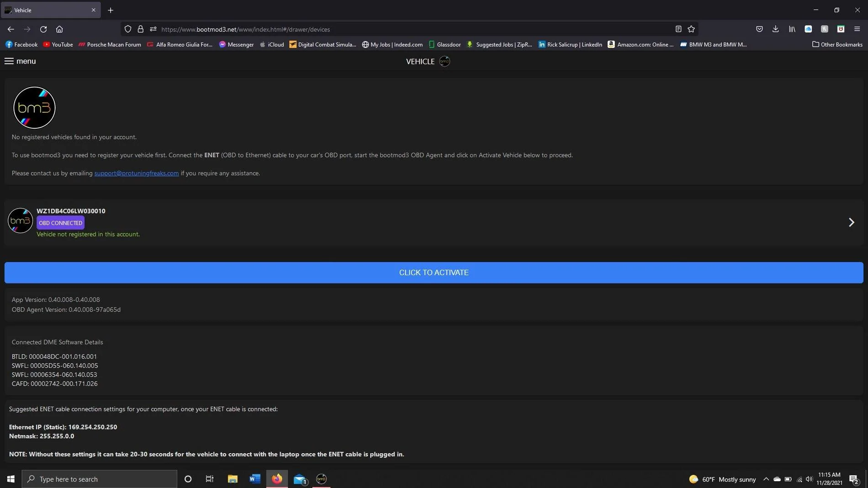Reload the page with the refresh icon
The width and height of the screenshot is (868, 488).
click(43, 29)
